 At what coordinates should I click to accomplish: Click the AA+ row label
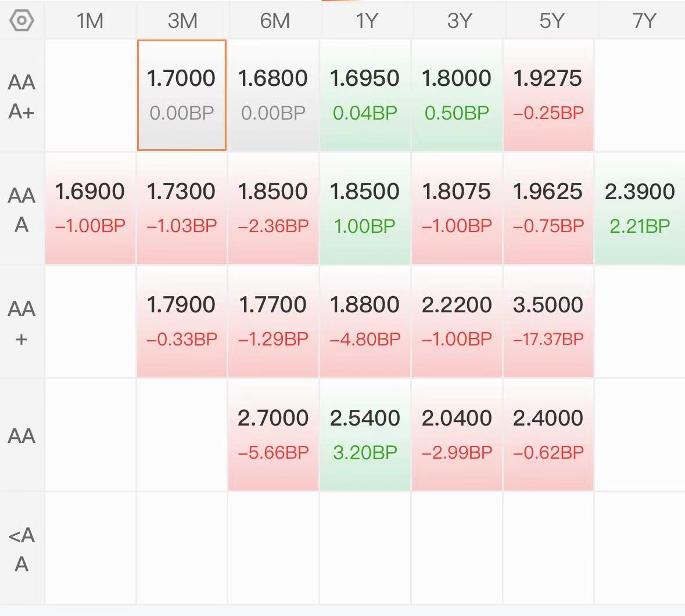21,323
